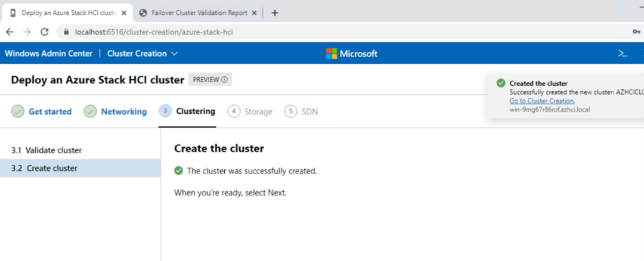Click the Go to Cluster Creation link
The height and width of the screenshot is (261, 644).
click(x=542, y=101)
